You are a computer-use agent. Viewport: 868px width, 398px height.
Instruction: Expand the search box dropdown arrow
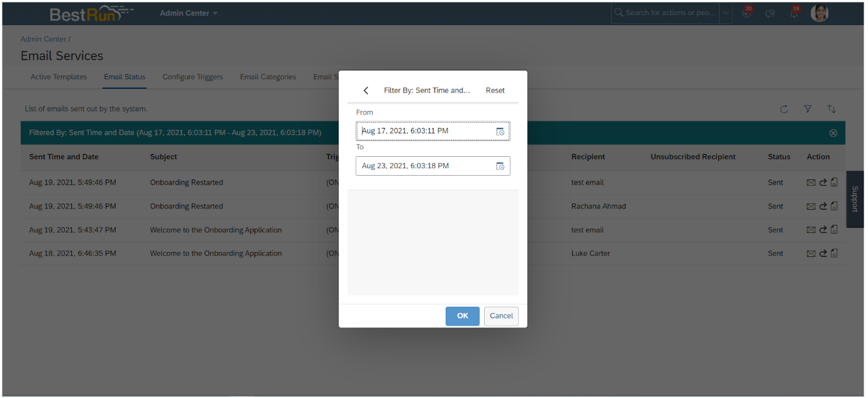(x=726, y=13)
